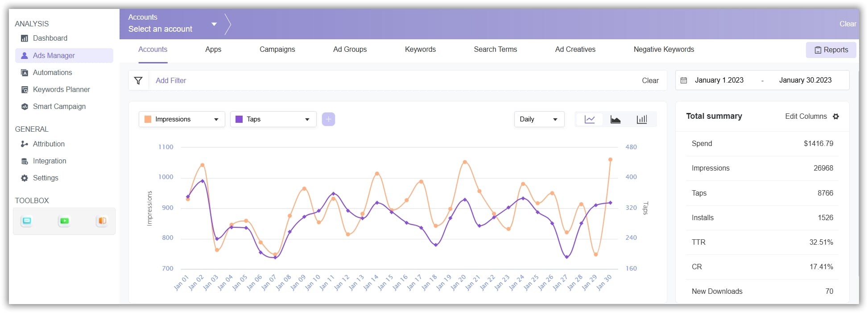Click the January 1.2023 start date

[719, 80]
